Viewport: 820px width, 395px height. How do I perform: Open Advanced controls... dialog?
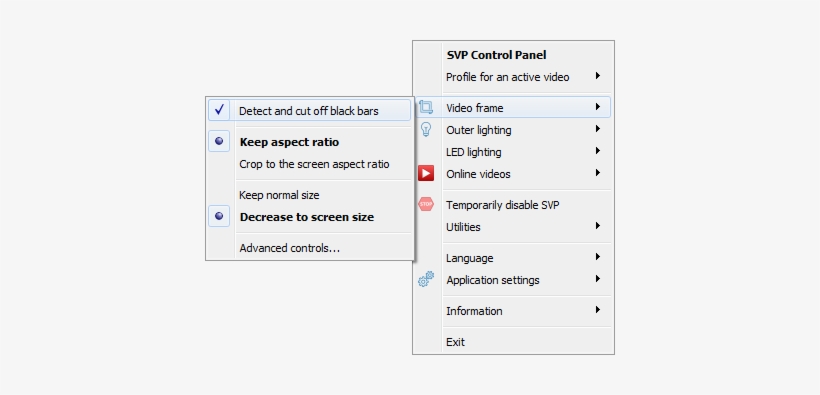[x=289, y=247]
